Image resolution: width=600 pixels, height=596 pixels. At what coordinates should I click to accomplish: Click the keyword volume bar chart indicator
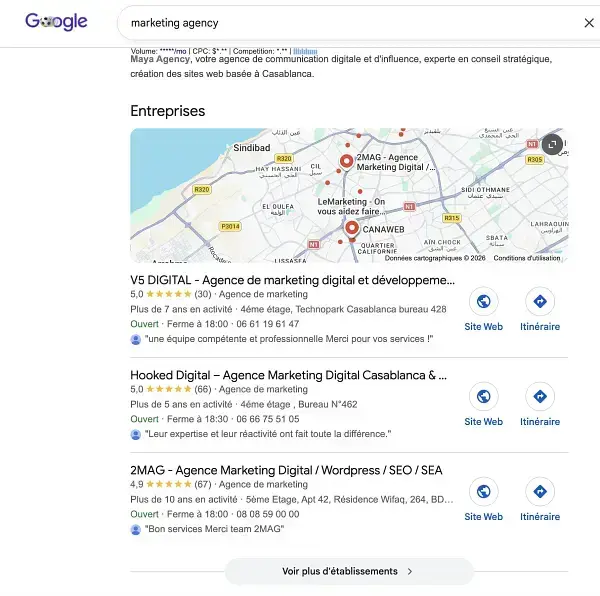tap(305, 51)
